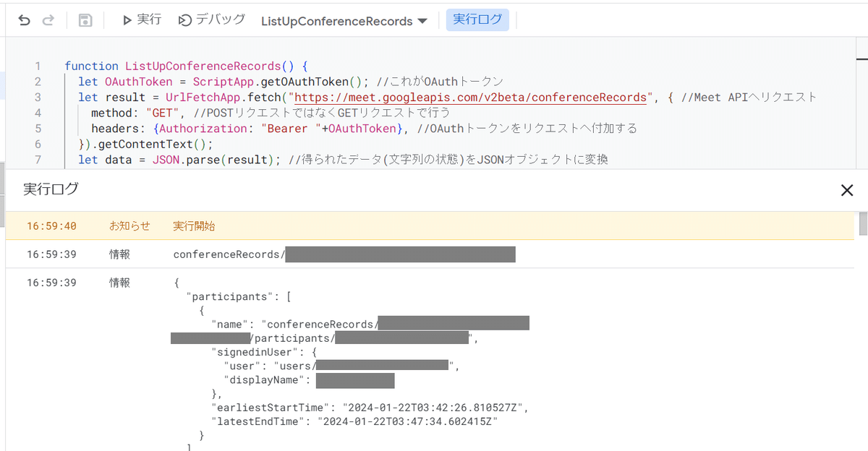Toggle breakpoint on line number 7
Viewport: 868px width, 451px height.
(38, 159)
